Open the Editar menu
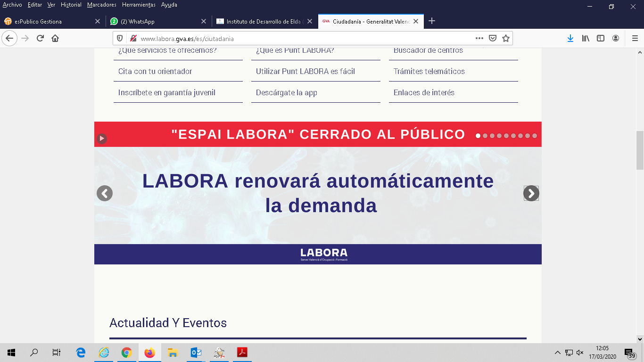The image size is (644, 362). point(35,5)
